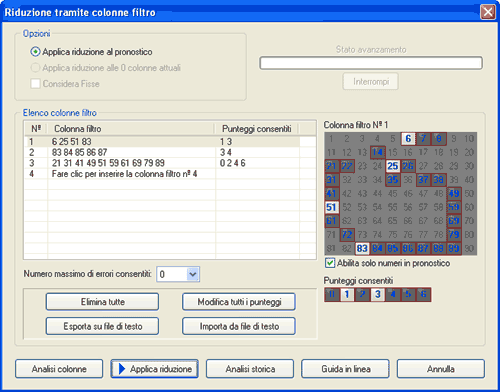Click number 72 in the grid
The width and height of the screenshot is (500, 392).
(x=347, y=235)
